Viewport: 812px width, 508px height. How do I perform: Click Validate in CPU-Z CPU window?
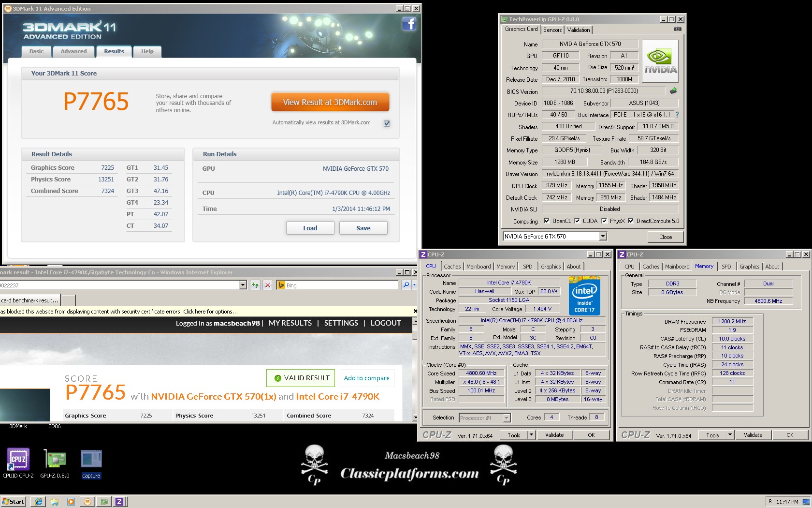(554, 435)
